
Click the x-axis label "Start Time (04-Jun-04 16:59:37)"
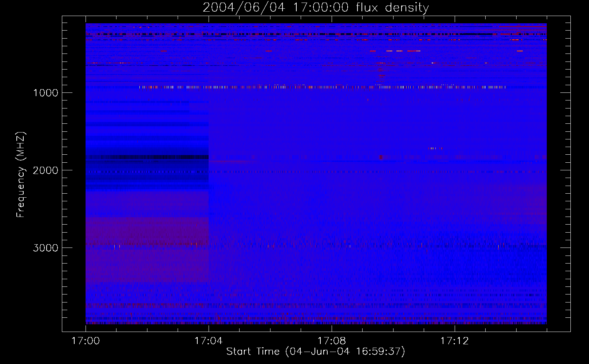click(316, 351)
